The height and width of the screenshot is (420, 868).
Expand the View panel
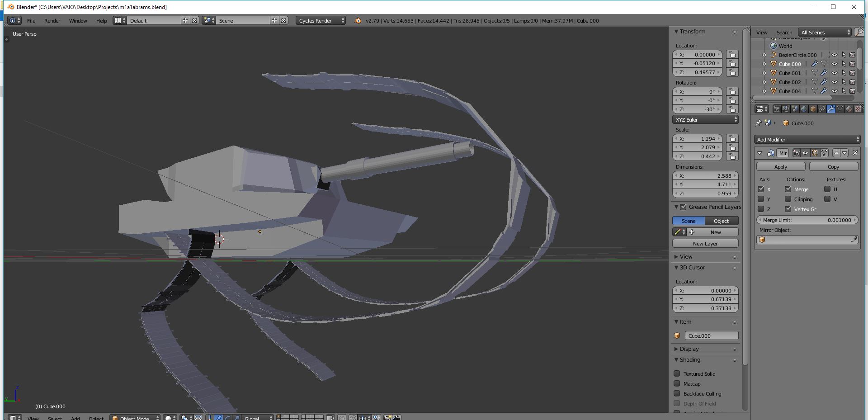pos(676,257)
